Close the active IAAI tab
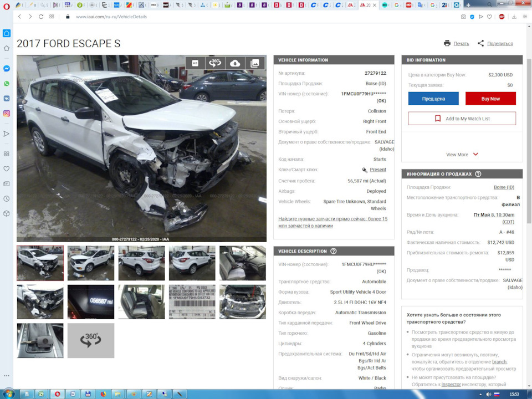532x399 pixels. point(375,5)
